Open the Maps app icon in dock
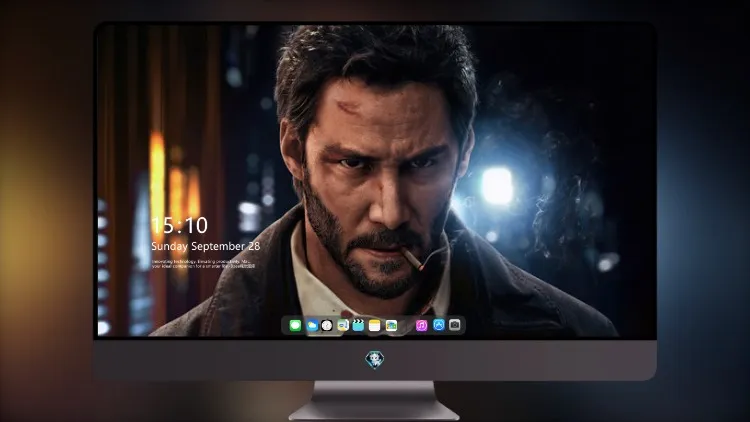The image size is (750, 422). [343, 325]
